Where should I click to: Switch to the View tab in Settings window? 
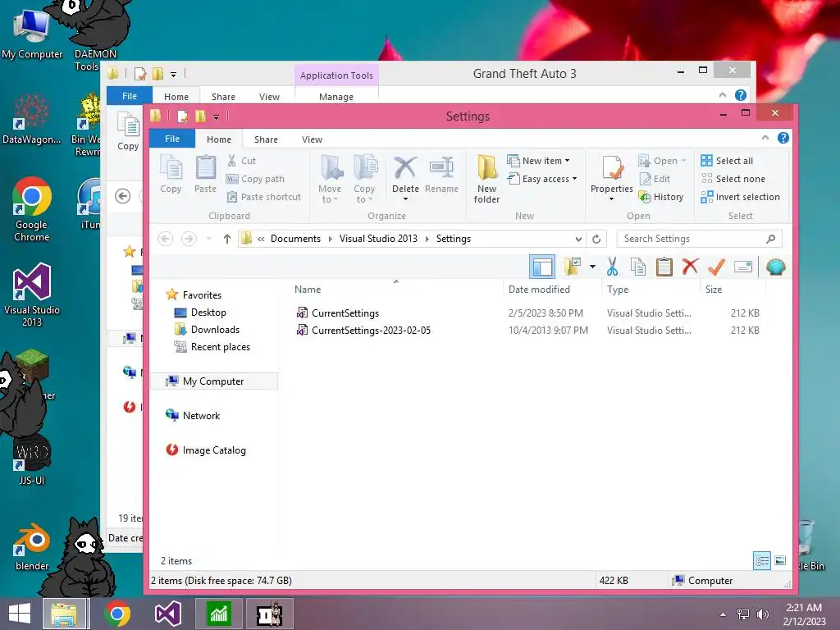click(312, 139)
